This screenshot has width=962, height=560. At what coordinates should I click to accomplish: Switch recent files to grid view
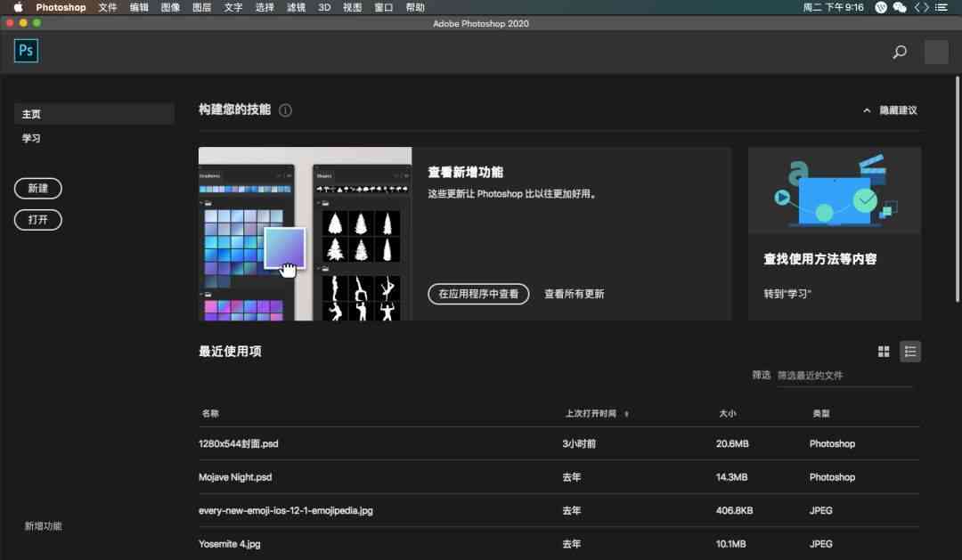pos(884,352)
